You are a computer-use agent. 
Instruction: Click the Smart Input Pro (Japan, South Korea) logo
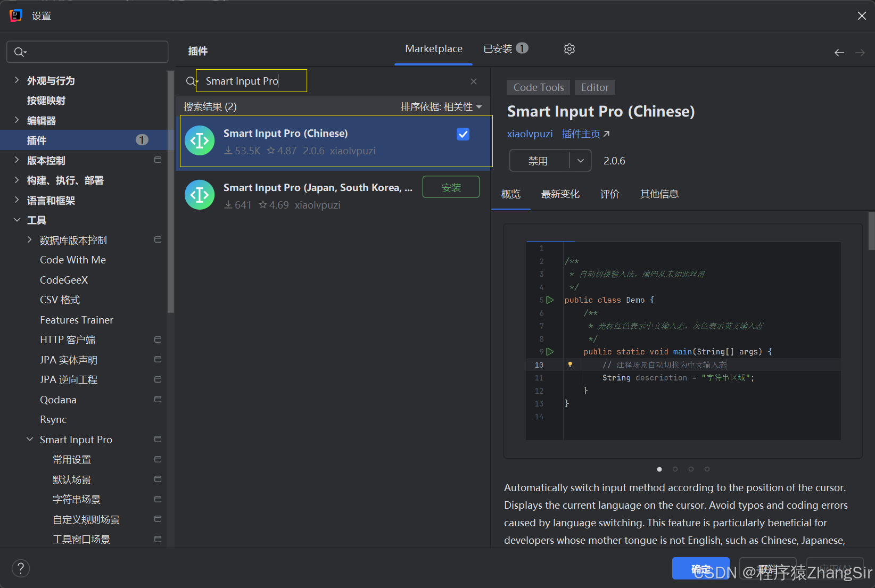tap(200, 195)
